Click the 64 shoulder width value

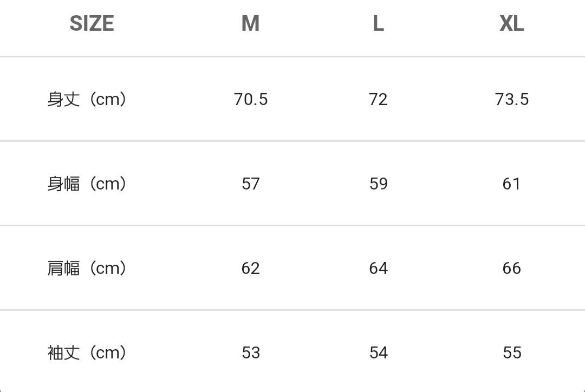coord(378,269)
